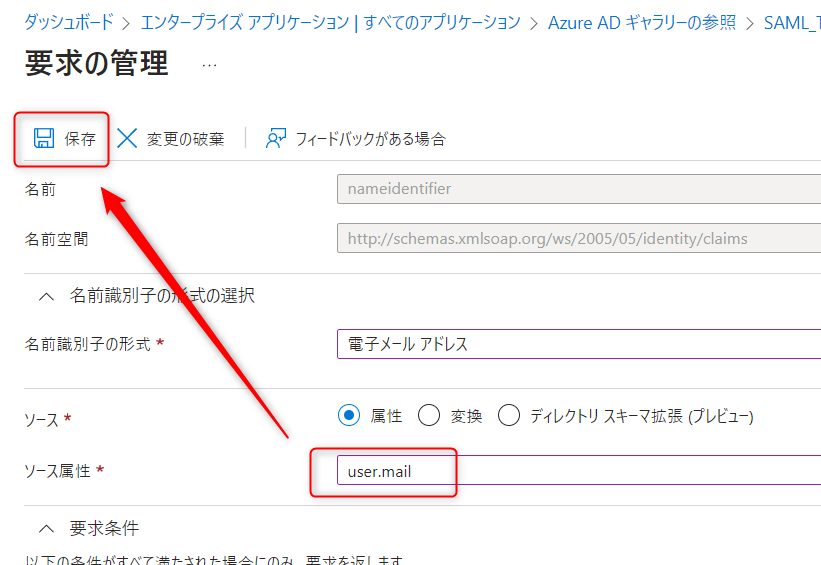Click the chevron icon beside 要求条件
This screenshot has width=821, height=565.
(x=46, y=528)
